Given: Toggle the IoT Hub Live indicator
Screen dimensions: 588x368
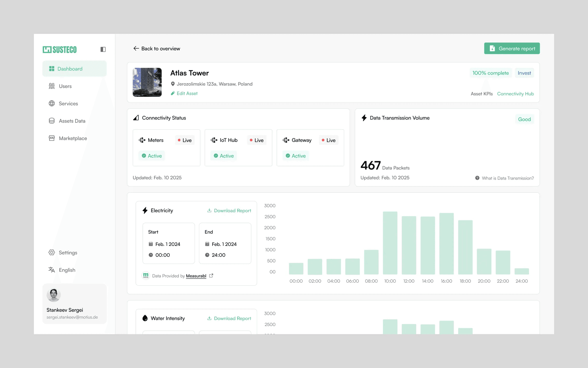Looking at the screenshot, I should [257, 140].
